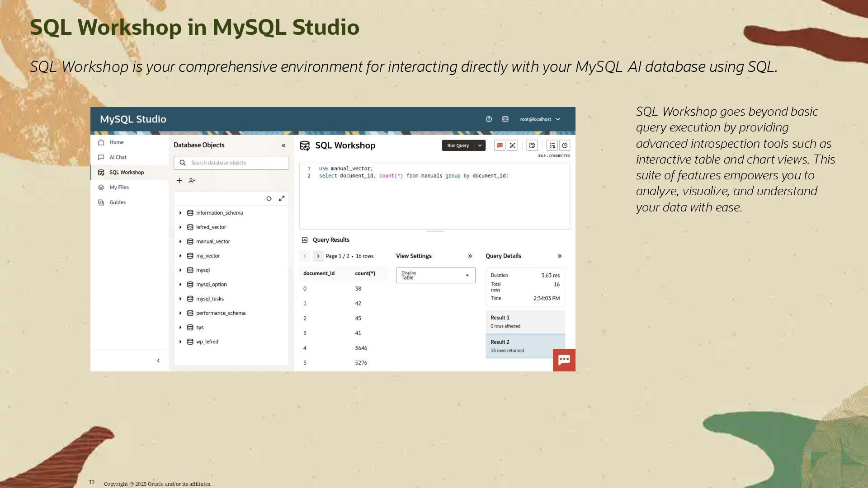This screenshot has height=488, width=868.
Task: Open the Display Table dropdown
Action: click(x=435, y=275)
